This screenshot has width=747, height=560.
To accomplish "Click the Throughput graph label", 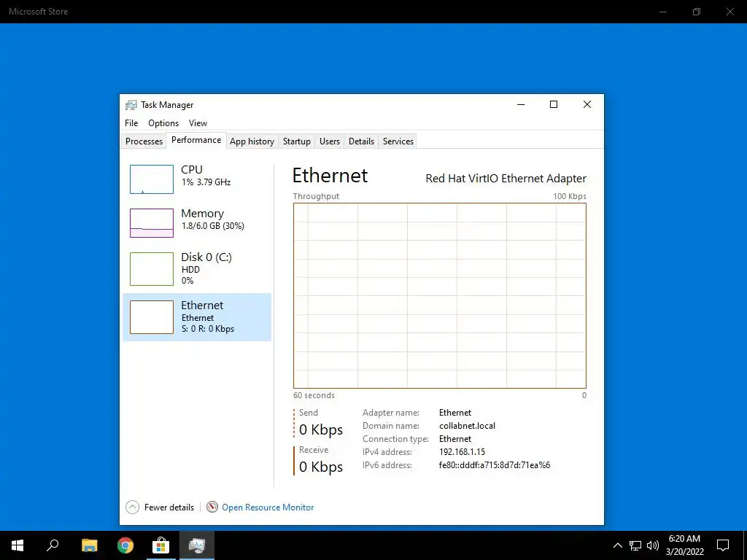I will point(317,196).
